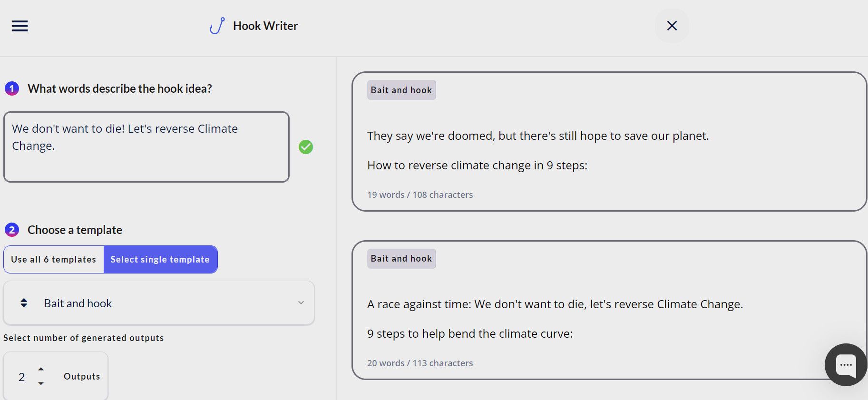Screen dimensions: 868x400
Task: Open the chat support bubble
Action: point(846,365)
